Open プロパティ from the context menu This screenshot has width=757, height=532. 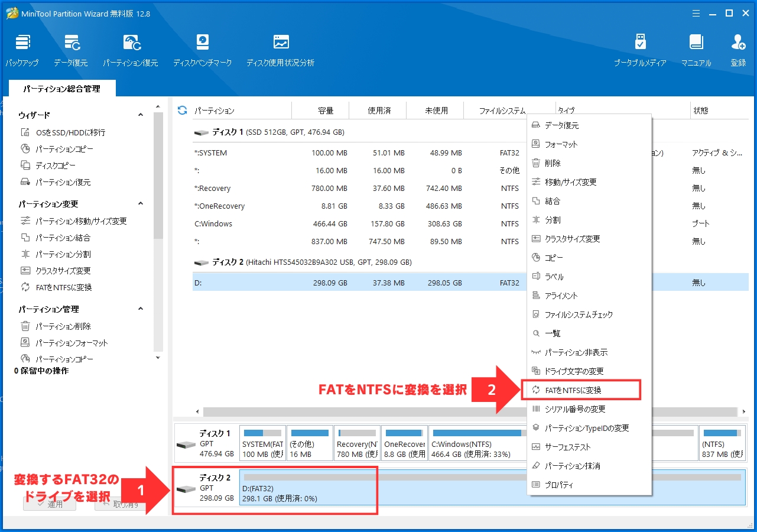click(589, 485)
